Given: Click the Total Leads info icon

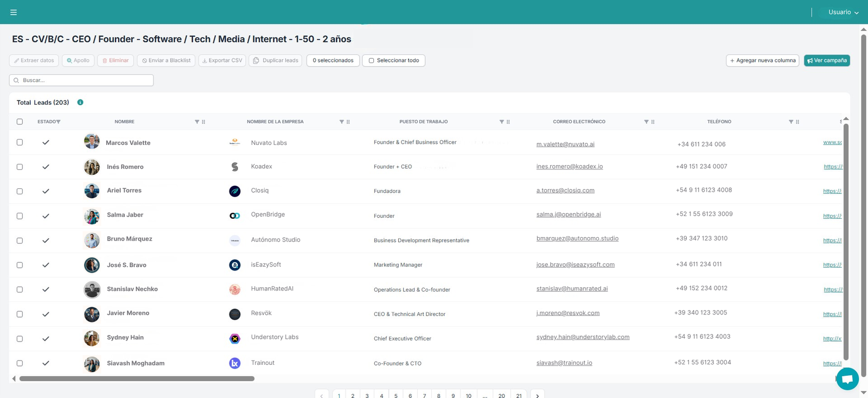Looking at the screenshot, I should [80, 102].
